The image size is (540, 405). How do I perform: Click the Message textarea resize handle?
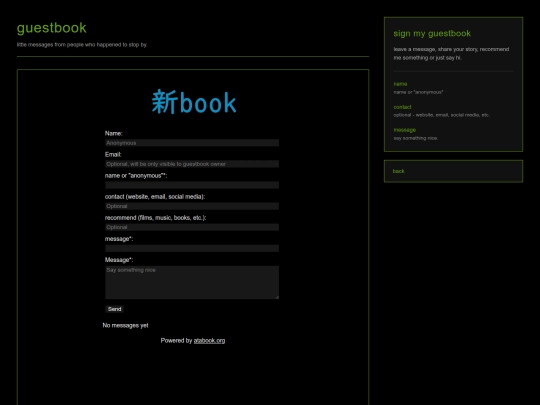tap(277, 297)
